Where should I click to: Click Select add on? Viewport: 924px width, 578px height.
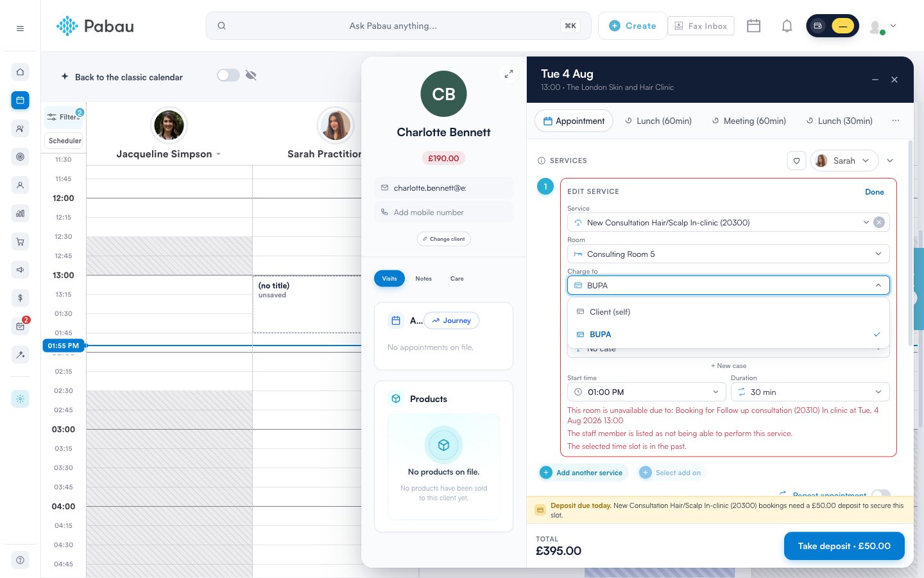click(671, 473)
